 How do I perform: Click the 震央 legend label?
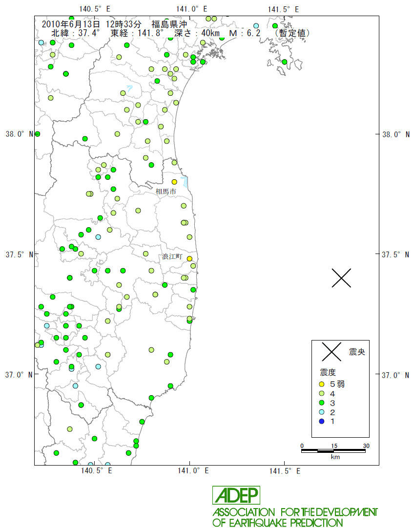click(357, 352)
